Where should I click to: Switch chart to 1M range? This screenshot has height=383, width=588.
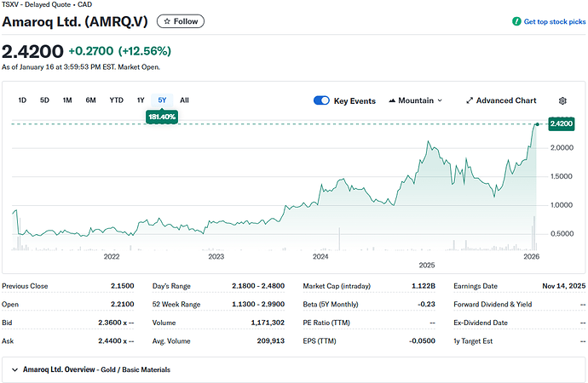[66, 100]
